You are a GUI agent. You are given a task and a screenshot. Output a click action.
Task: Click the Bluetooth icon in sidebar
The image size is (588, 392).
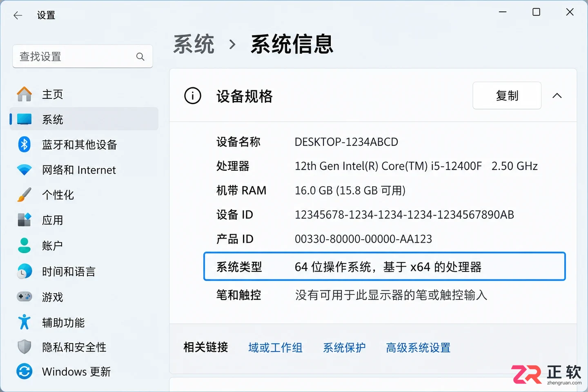click(24, 145)
